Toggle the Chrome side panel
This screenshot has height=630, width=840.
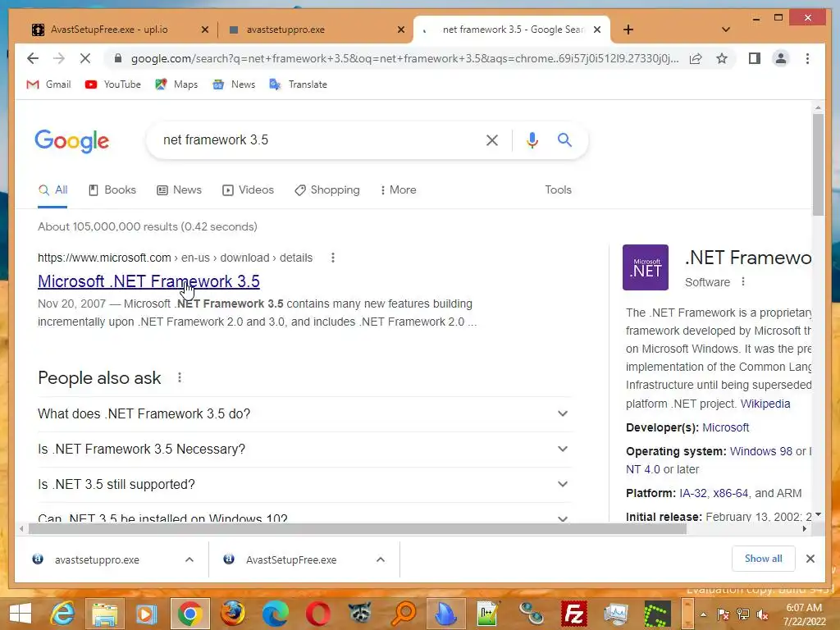(755, 58)
